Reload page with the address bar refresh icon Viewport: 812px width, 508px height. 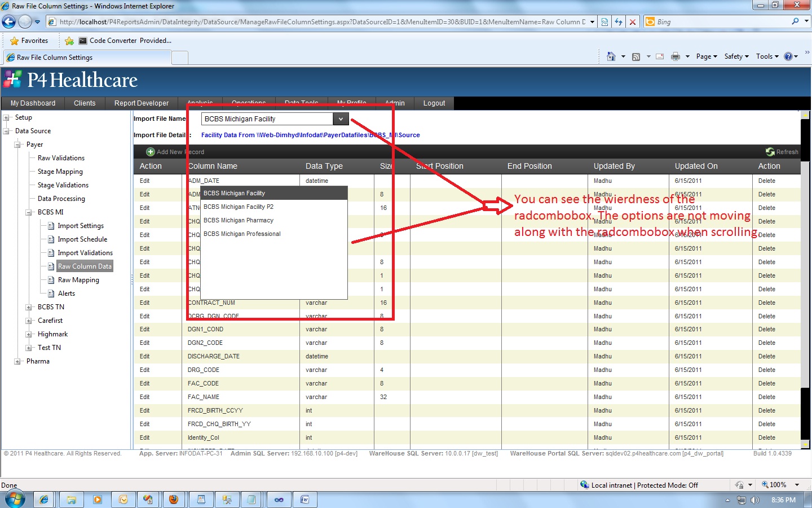point(619,22)
